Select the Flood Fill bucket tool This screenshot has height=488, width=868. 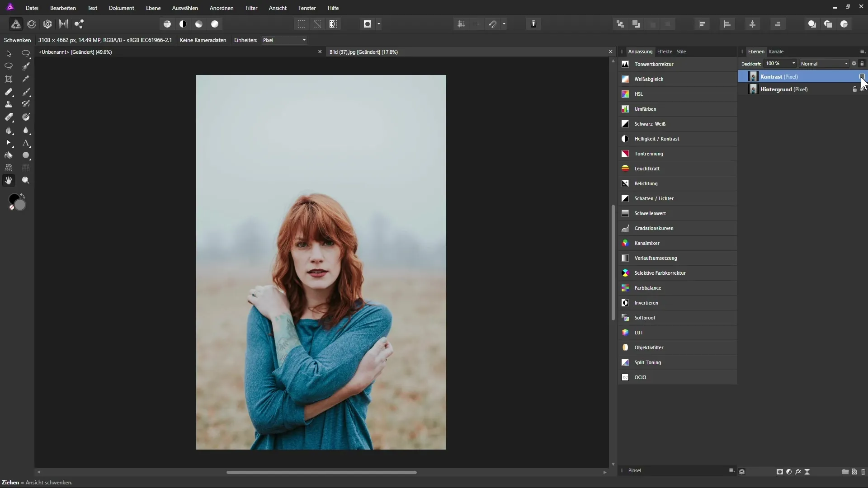9,155
